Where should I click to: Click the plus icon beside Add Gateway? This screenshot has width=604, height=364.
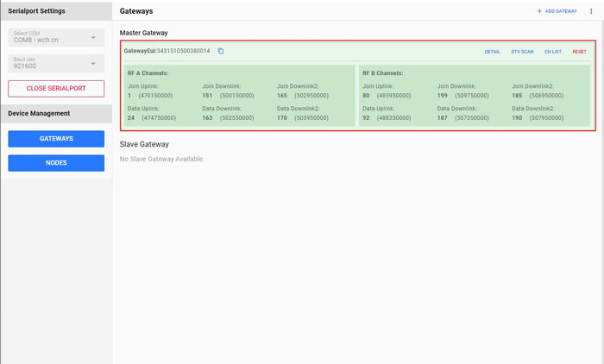point(540,11)
